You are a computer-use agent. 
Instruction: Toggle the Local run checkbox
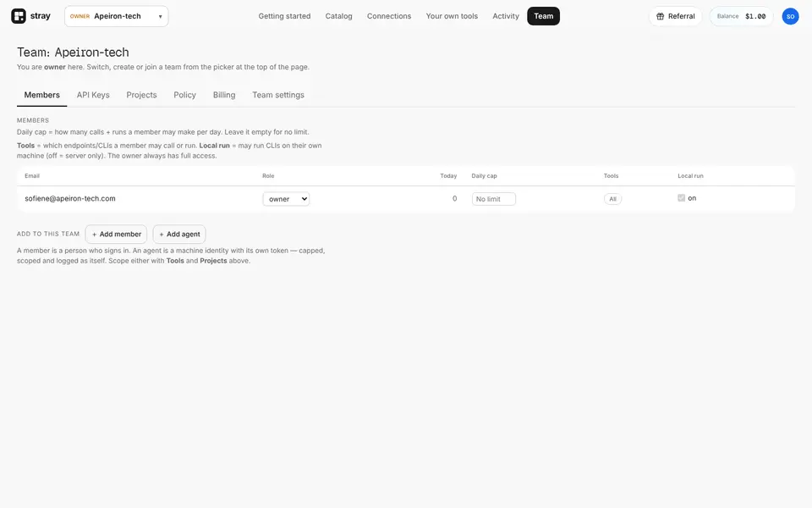point(682,198)
